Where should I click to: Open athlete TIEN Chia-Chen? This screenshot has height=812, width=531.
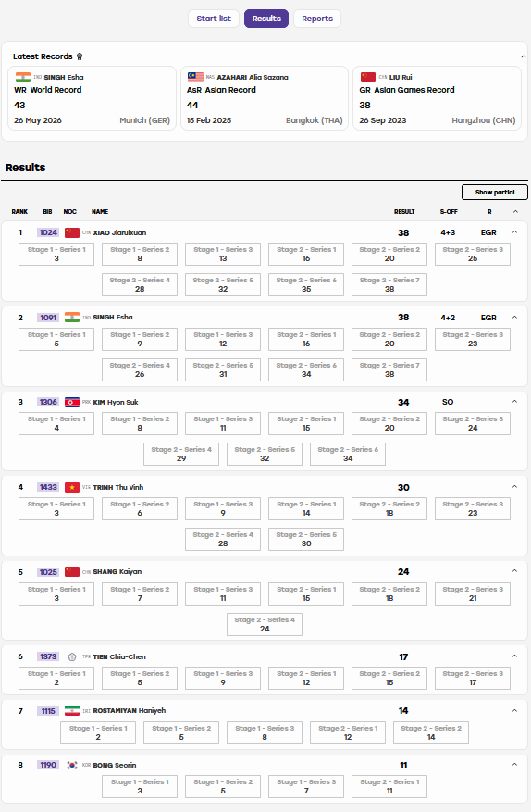coord(119,656)
